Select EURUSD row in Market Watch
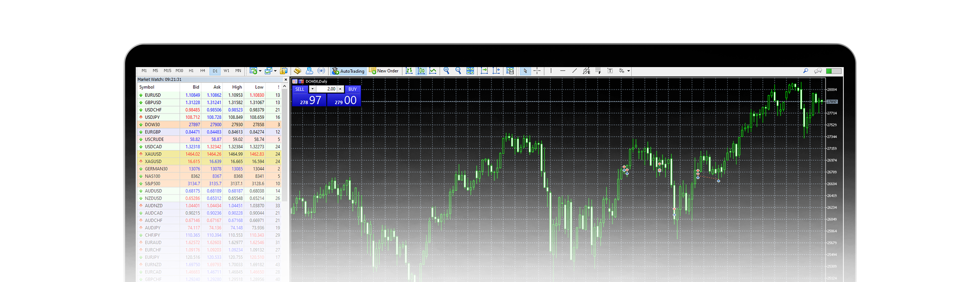980x282 pixels. [210, 95]
